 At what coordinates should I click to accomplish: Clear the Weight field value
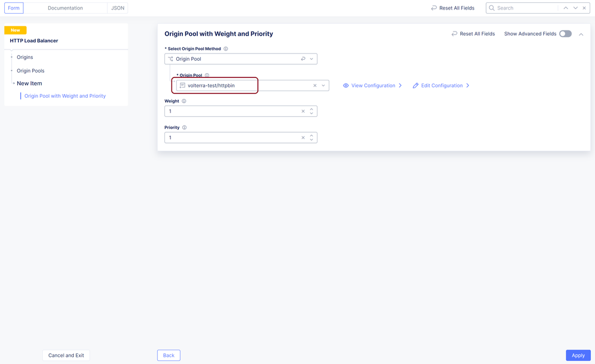(303, 111)
